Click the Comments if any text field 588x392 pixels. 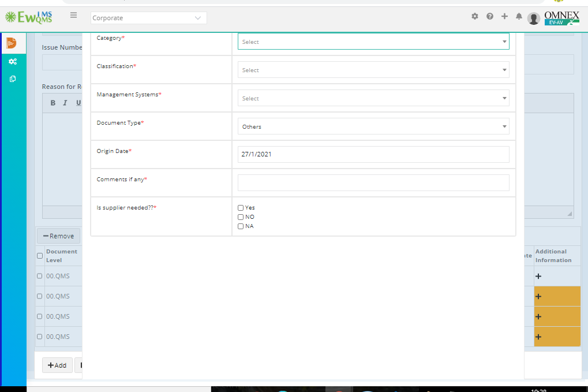pos(373,182)
